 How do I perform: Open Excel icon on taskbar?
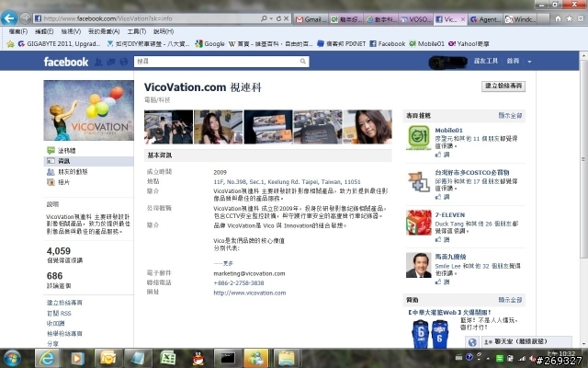coord(167,358)
